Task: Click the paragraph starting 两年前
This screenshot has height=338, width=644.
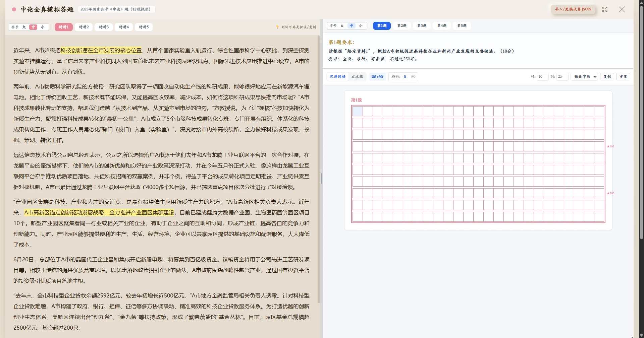Action: click(x=161, y=114)
